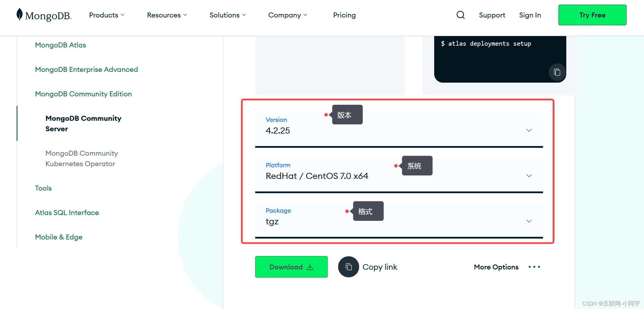This screenshot has height=309, width=644.
Task: Click the Download button
Action: coord(291,267)
